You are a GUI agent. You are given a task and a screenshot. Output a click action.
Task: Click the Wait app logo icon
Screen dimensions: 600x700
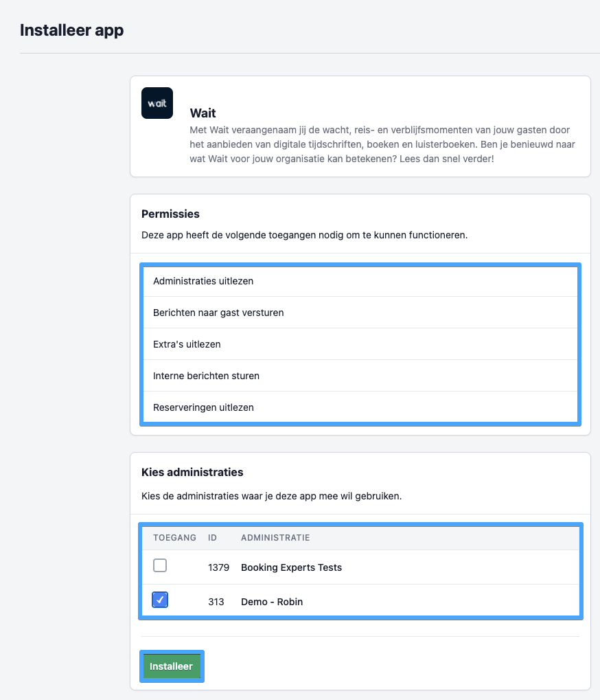coord(157,102)
